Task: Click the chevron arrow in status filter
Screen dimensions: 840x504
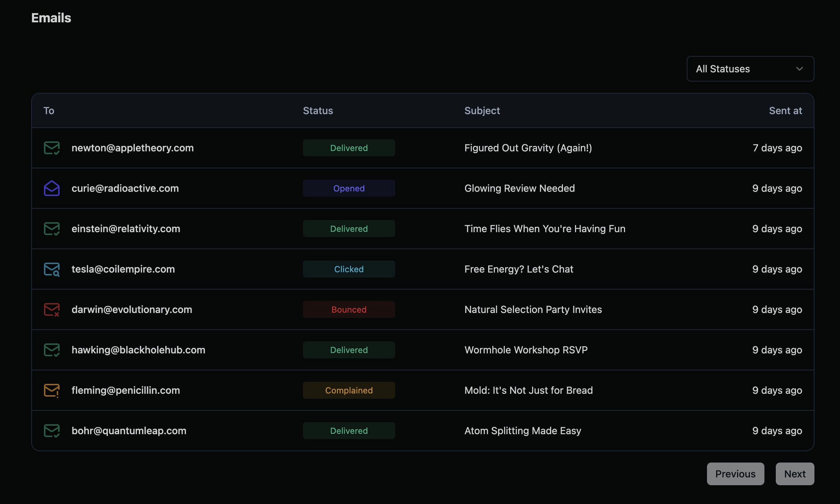Action: pos(799,69)
